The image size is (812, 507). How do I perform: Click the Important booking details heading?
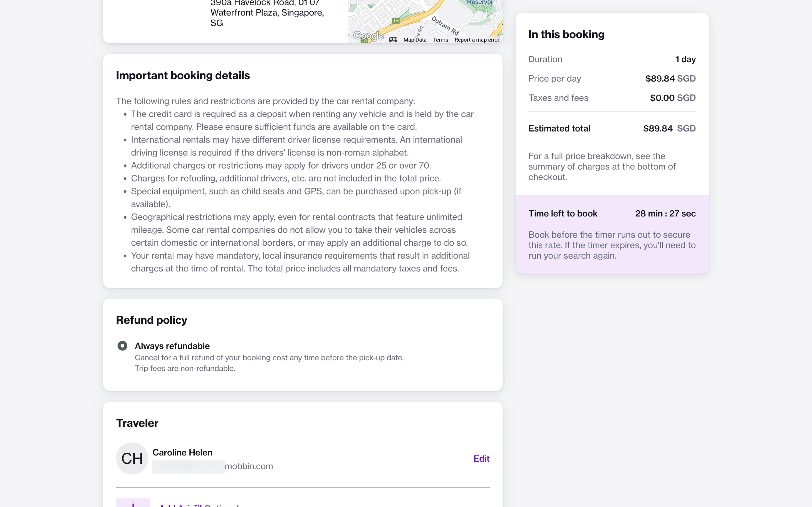pyautogui.click(x=183, y=75)
